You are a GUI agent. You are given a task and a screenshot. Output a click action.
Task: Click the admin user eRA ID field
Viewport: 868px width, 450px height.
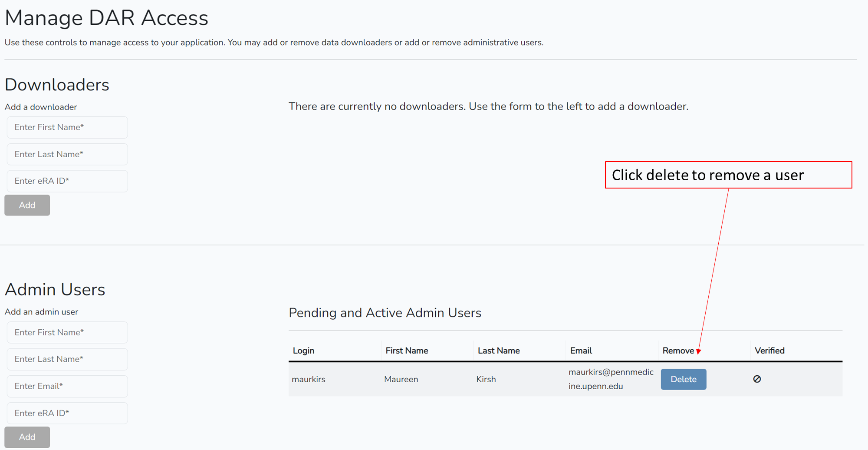(x=67, y=413)
